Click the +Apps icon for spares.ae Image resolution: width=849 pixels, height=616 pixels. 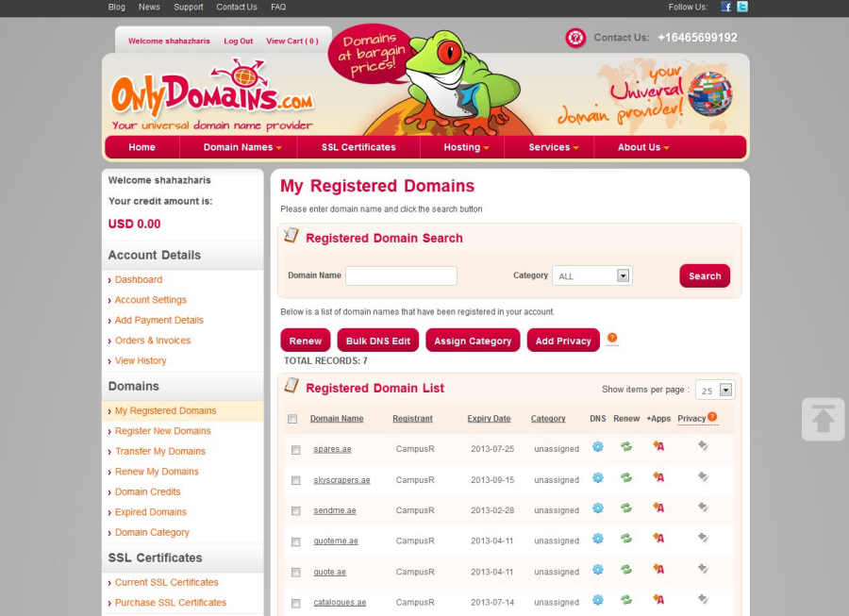coord(658,446)
